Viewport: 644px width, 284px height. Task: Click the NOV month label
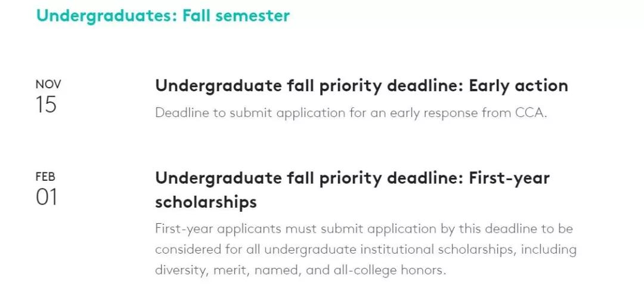click(48, 84)
